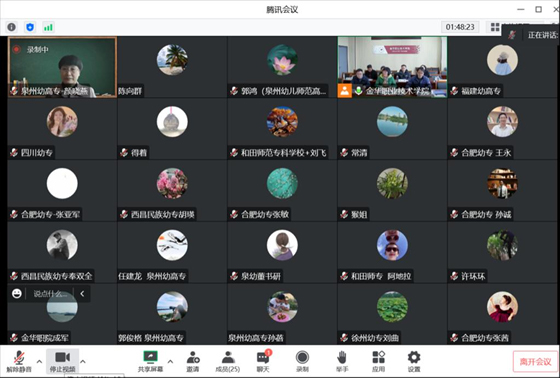This screenshot has width=560, height=378.
Task: Click 合肥幼专 孙诚 name label
Action: [486, 214]
